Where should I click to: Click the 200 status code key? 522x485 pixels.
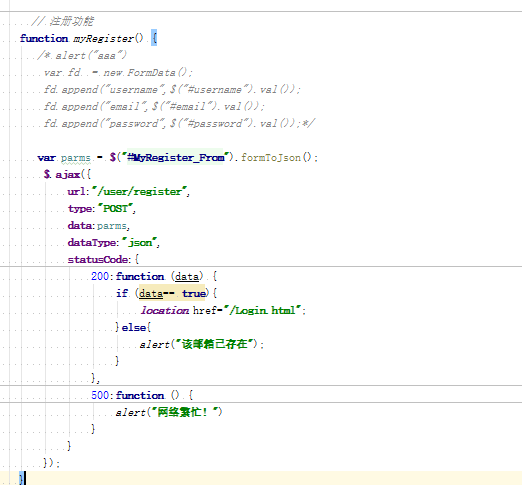click(x=100, y=277)
